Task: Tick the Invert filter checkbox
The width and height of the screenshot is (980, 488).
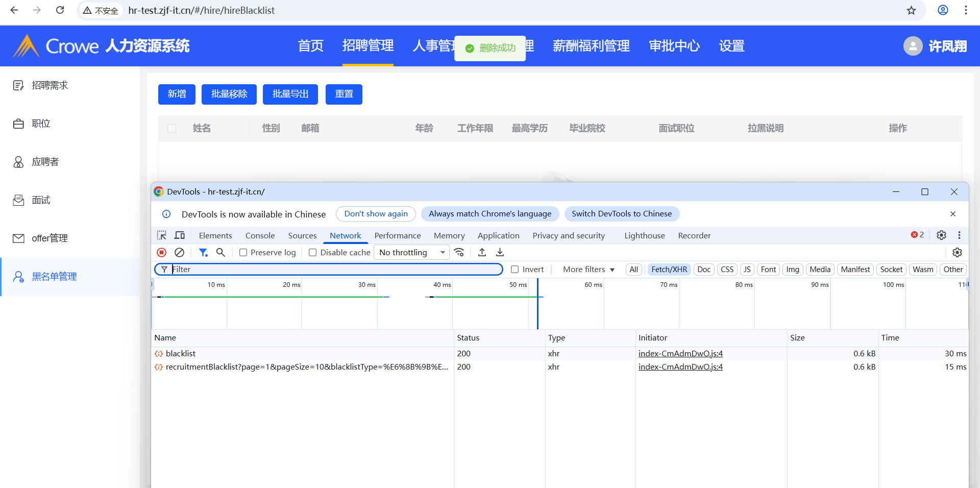Action: coord(515,270)
